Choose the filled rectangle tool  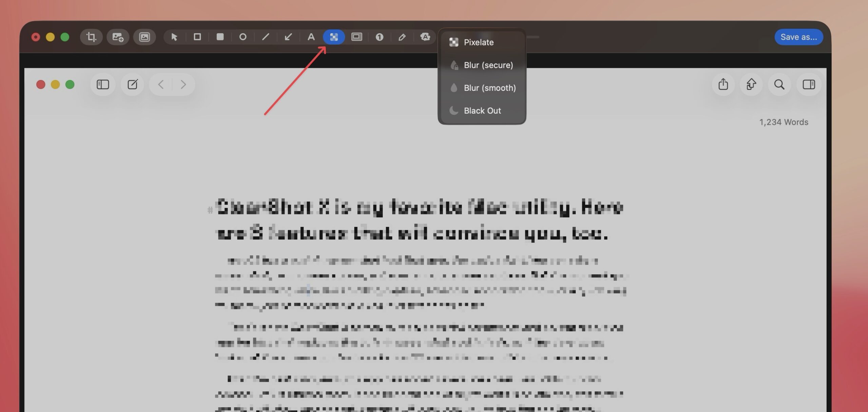220,37
